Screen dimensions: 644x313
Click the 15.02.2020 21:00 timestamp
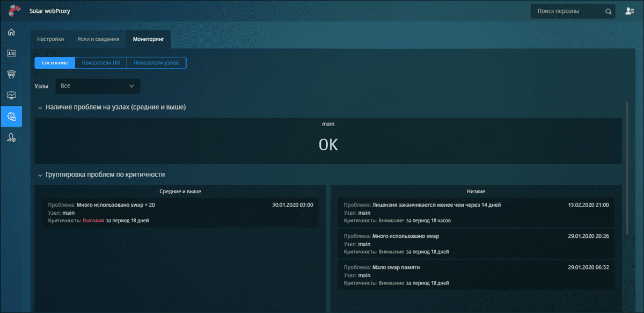pos(588,205)
